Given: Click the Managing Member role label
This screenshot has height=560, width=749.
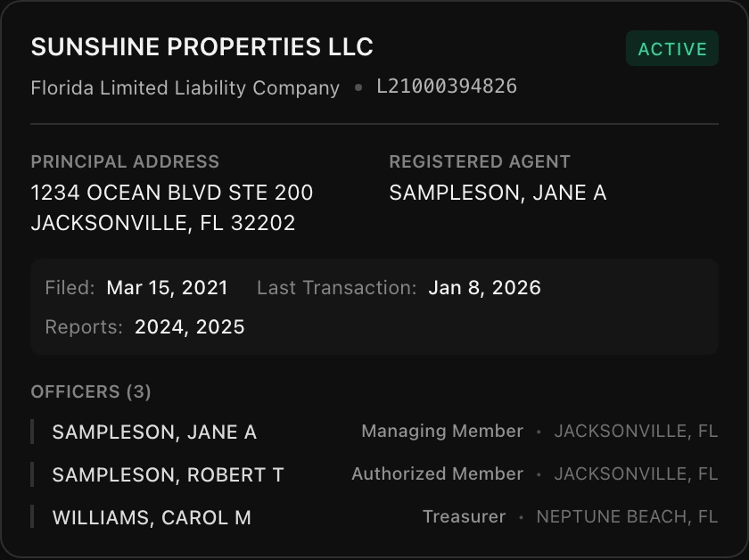Looking at the screenshot, I should pos(442,432).
